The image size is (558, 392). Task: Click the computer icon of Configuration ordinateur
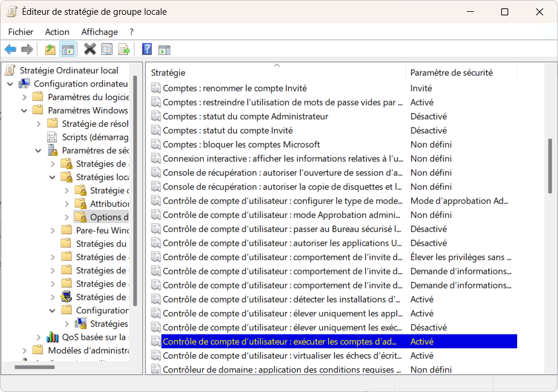24,83
